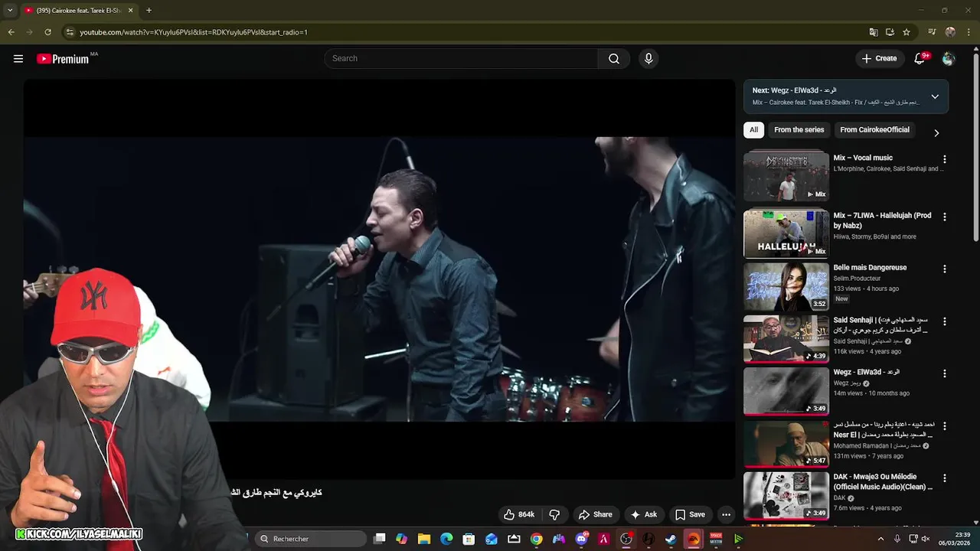The width and height of the screenshot is (980, 551).
Task: Open Discord from the taskbar
Action: point(581,539)
